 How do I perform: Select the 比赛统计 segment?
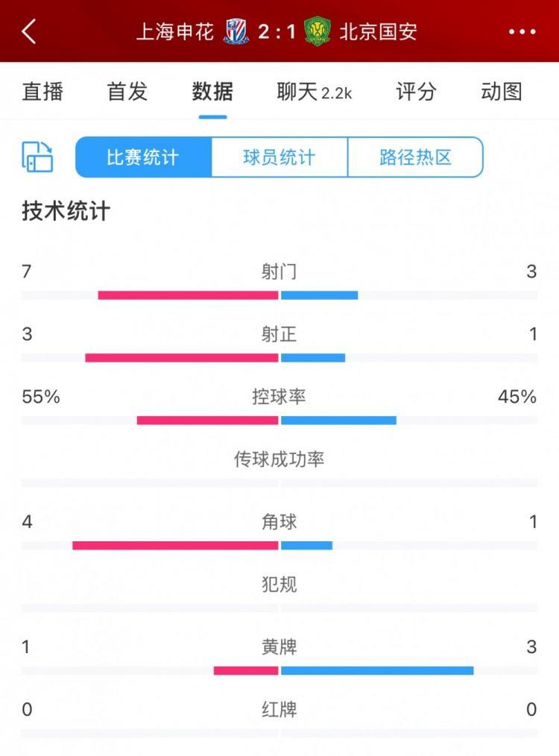pos(143,157)
